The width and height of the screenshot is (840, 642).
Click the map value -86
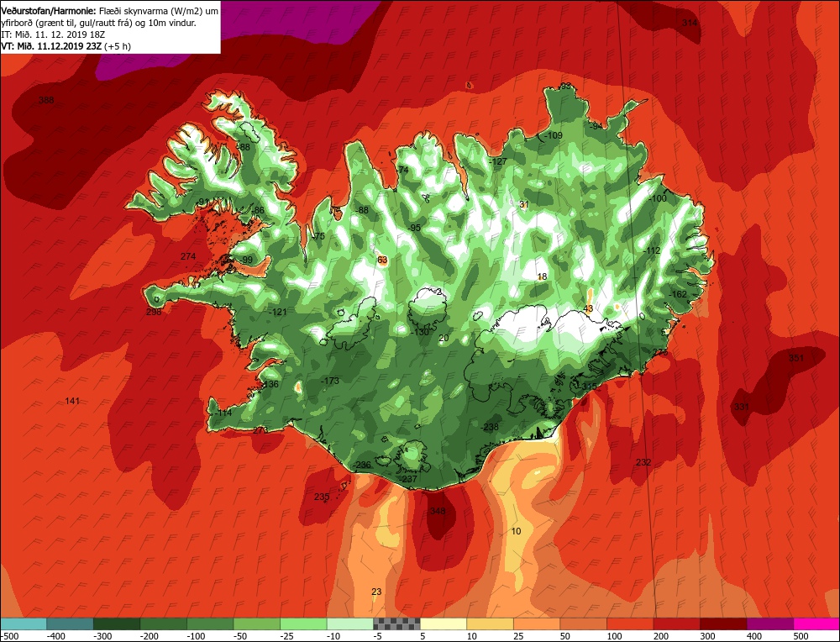point(258,211)
